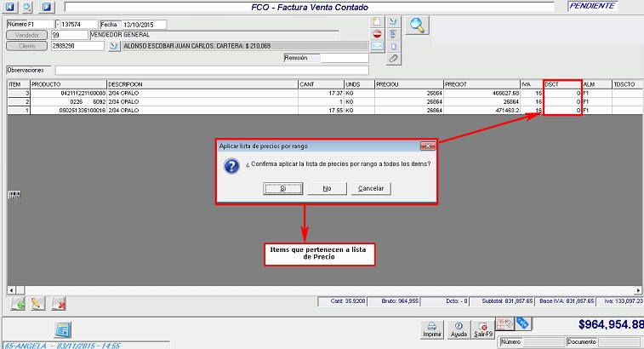Click the client lookup icon beside 2988290

pyautogui.click(x=116, y=47)
